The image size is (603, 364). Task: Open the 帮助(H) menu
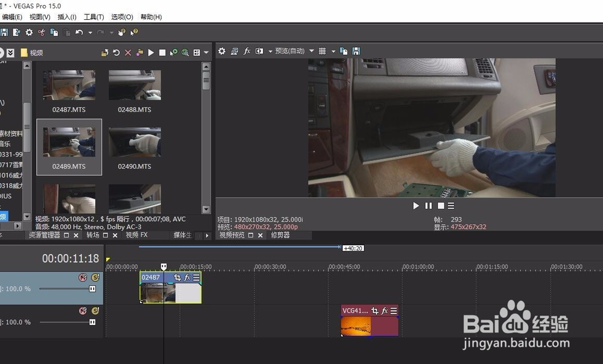tap(151, 17)
